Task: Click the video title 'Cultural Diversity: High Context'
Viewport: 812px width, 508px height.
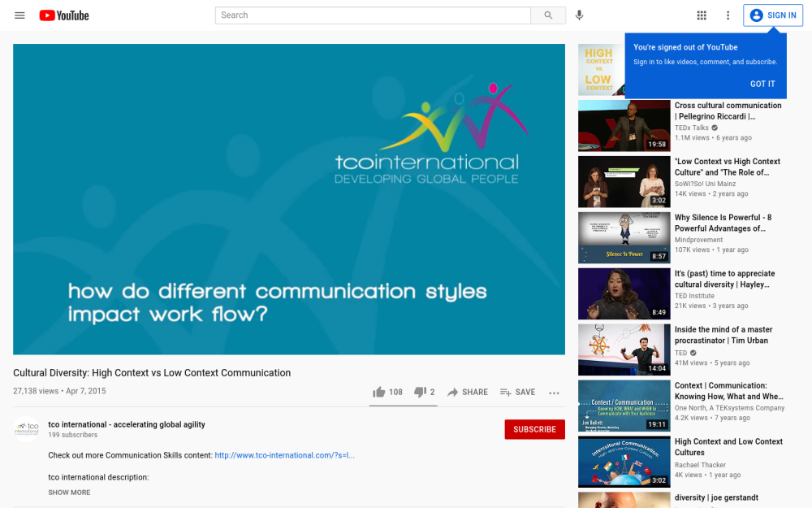Action: tap(152, 373)
